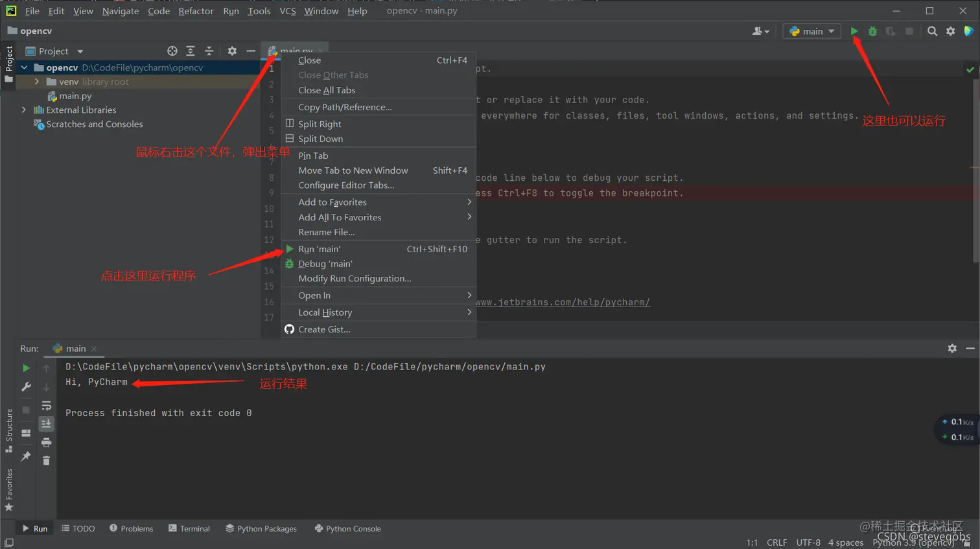Select Close All Tabs entry
Screen dimensions: 980x549
pos(379,90)
